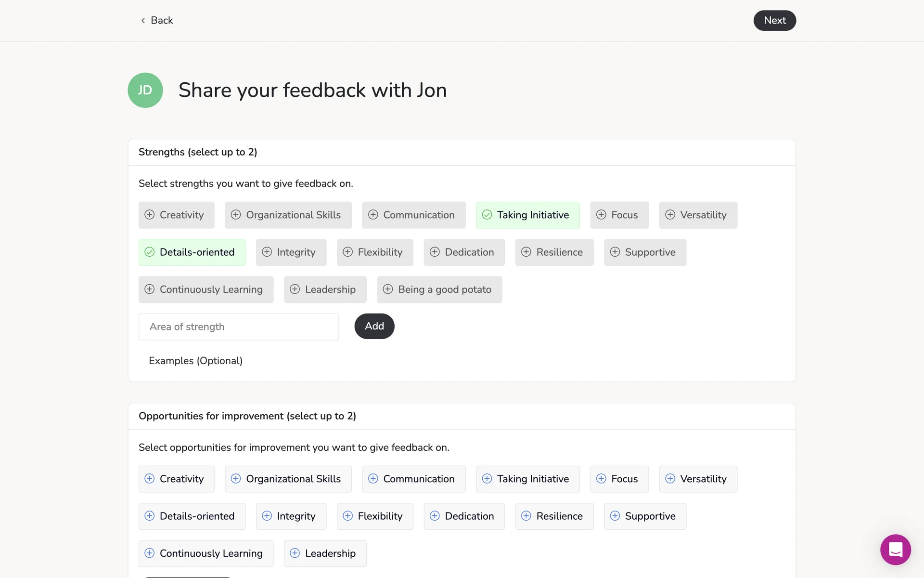Deselect the Details-oriented strength
This screenshot has width=924, height=578.
tap(192, 252)
